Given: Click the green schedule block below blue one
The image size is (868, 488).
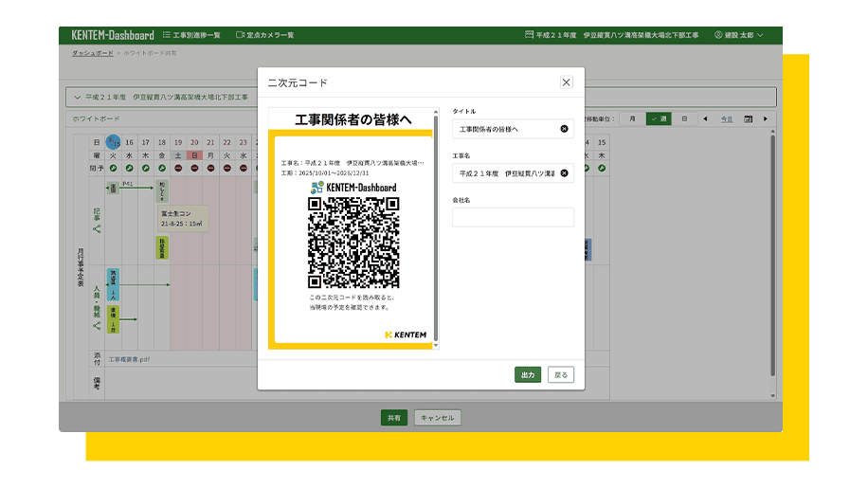Looking at the screenshot, I should [x=113, y=319].
